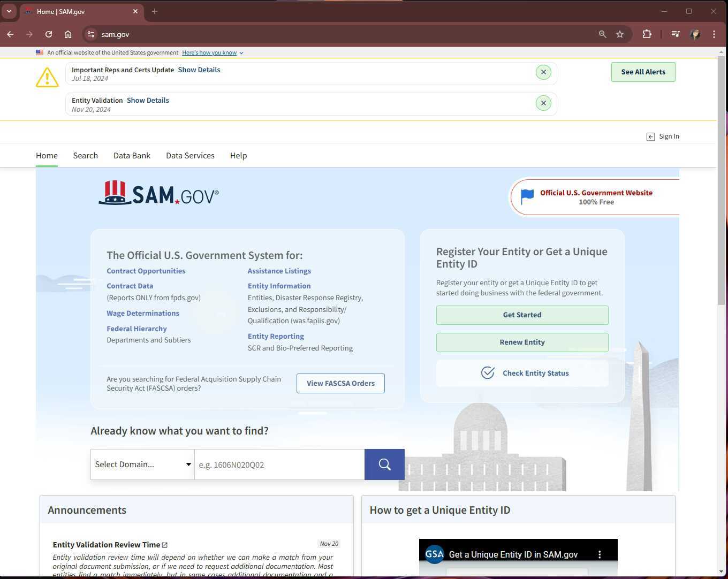Click the search input field
The width and height of the screenshot is (728, 579).
(x=279, y=464)
